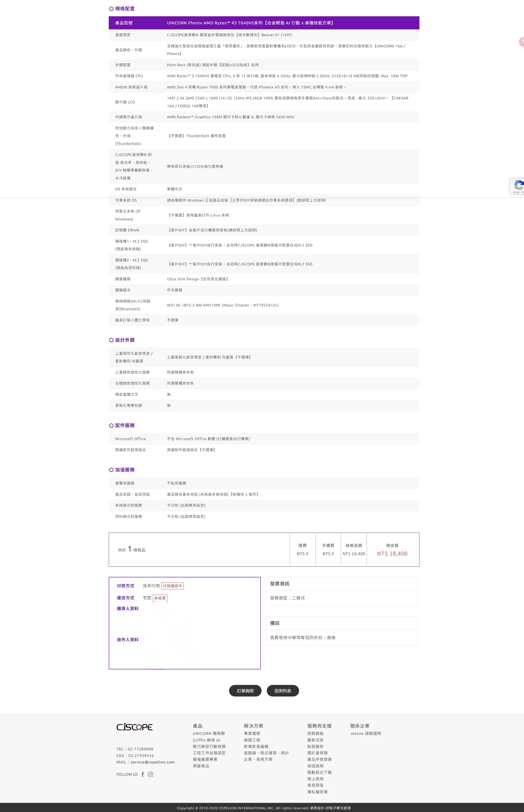
Task: Click the 發票類型：二聯式 text
Action: 287,598
